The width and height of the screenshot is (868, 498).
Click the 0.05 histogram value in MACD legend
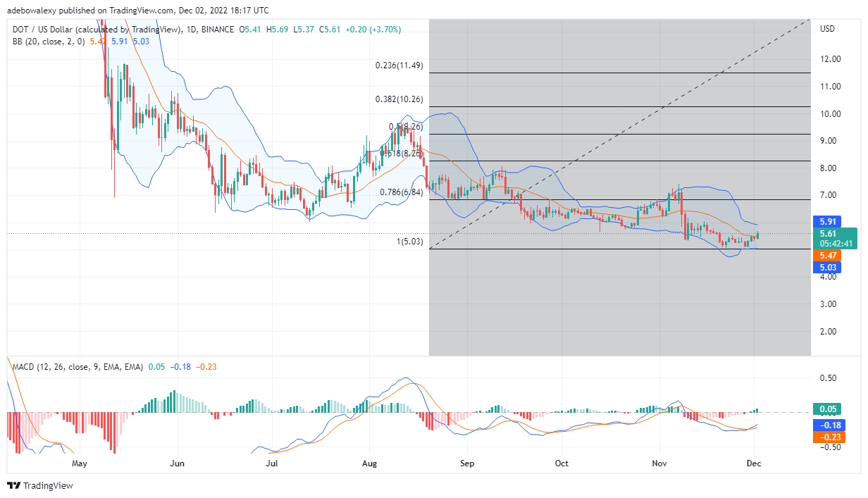coord(156,367)
